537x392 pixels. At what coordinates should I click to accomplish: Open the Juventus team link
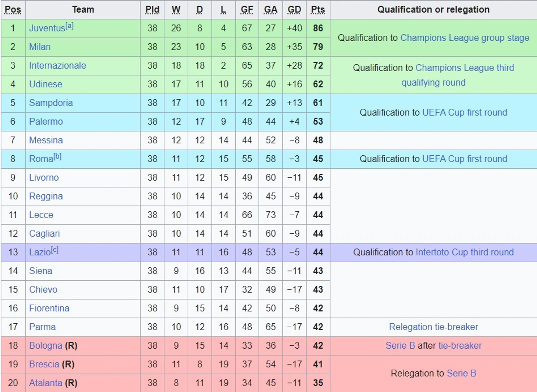(x=47, y=28)
